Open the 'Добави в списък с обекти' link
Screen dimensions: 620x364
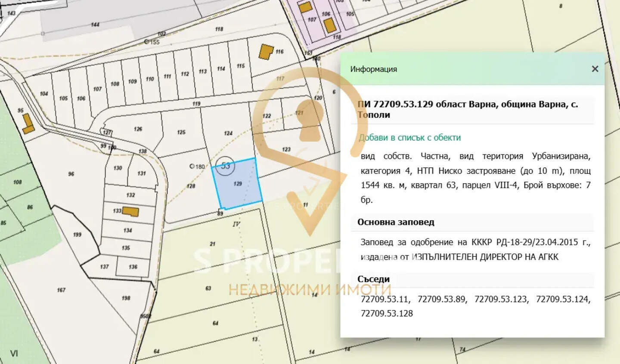(410, 138)
